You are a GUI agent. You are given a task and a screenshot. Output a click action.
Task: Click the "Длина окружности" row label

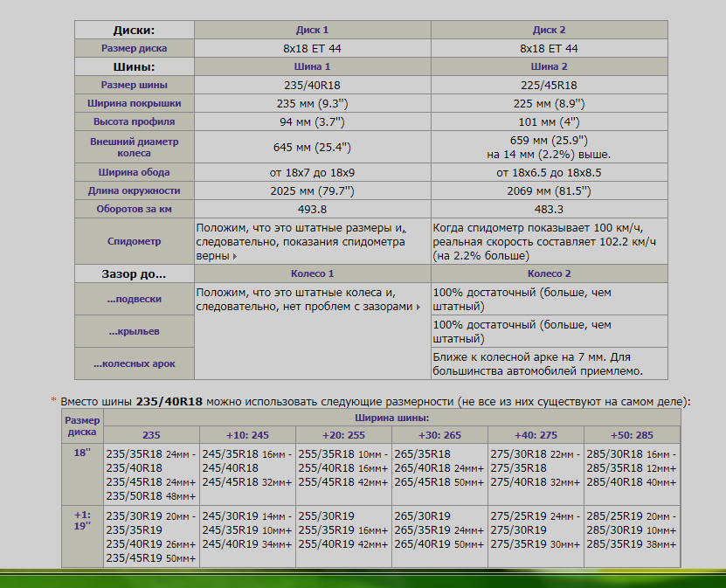pos(134,190)
